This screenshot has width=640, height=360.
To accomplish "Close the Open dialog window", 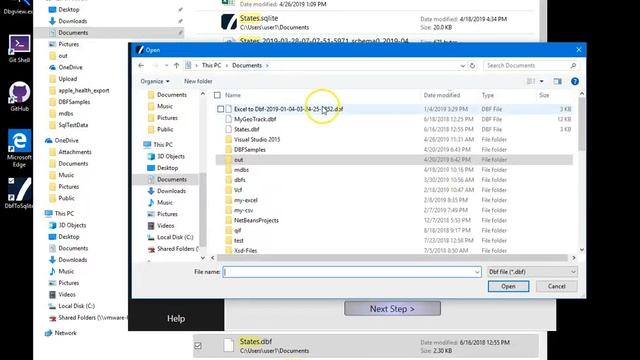I will tap(578, 50).
